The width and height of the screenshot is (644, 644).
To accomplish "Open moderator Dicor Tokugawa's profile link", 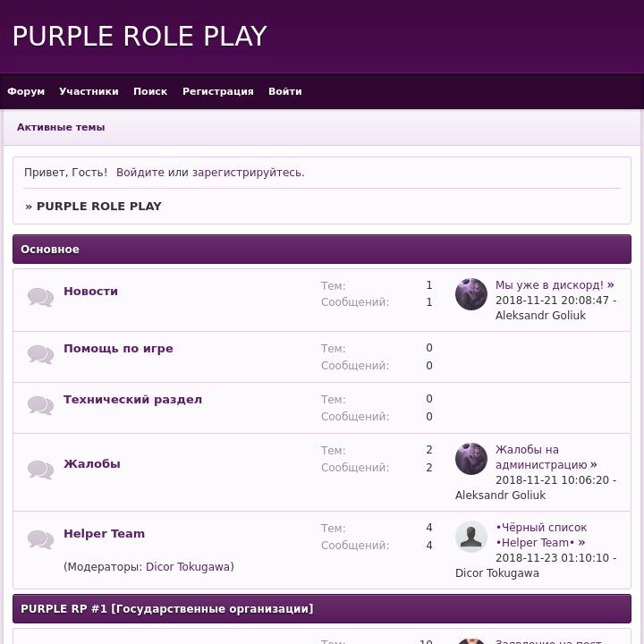I will (x=188, y=567).
